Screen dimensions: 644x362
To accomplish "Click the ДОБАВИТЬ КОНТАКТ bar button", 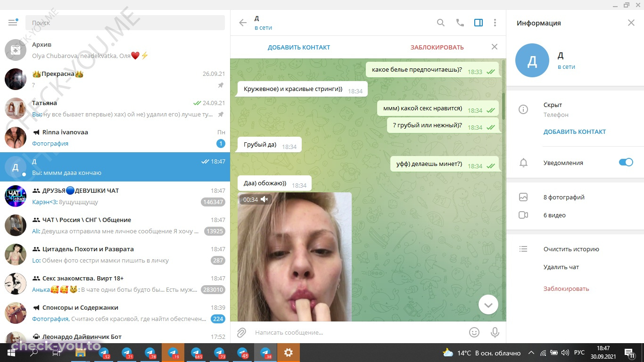I will (299, 47).
